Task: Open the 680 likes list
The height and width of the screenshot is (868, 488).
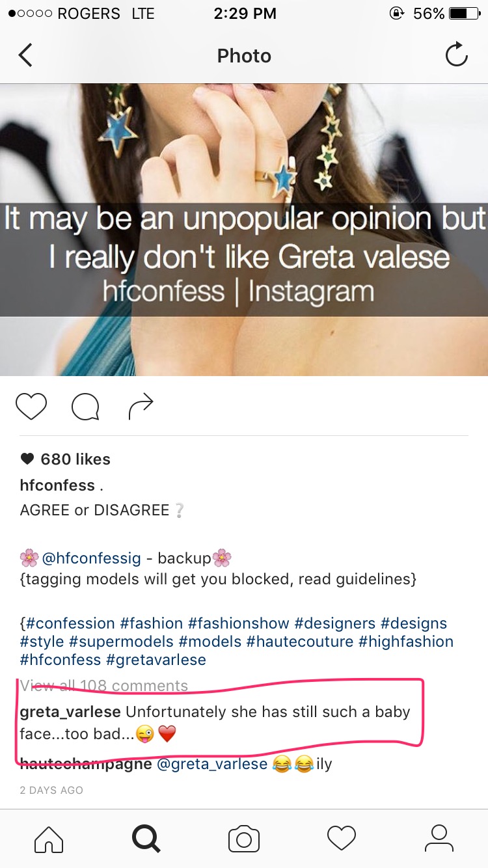Action: (x=66, y=459)
